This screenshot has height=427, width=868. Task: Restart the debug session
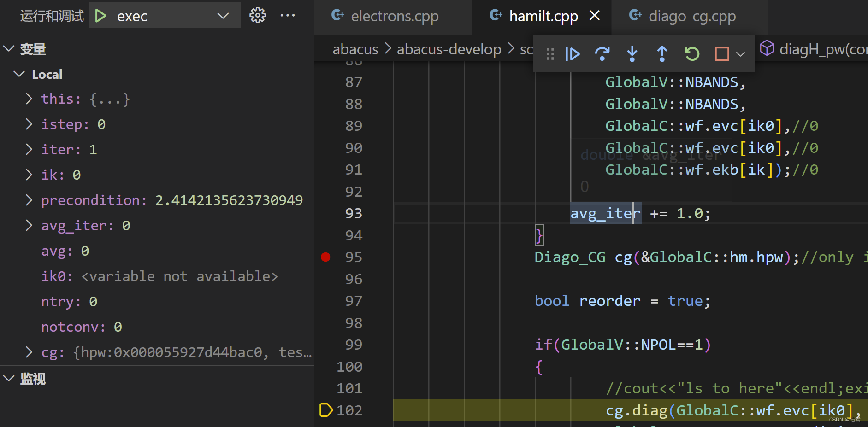tap(692, 54)
